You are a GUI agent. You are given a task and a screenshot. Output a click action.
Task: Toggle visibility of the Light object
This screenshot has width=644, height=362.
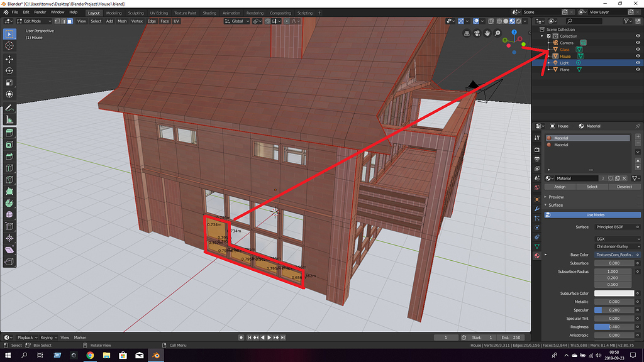coord(638,63)
